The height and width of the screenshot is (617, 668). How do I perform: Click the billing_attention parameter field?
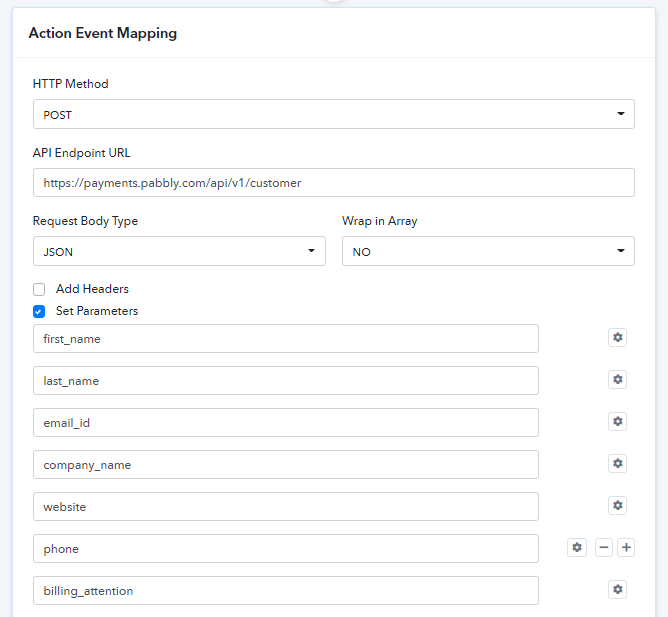point(286,591)
